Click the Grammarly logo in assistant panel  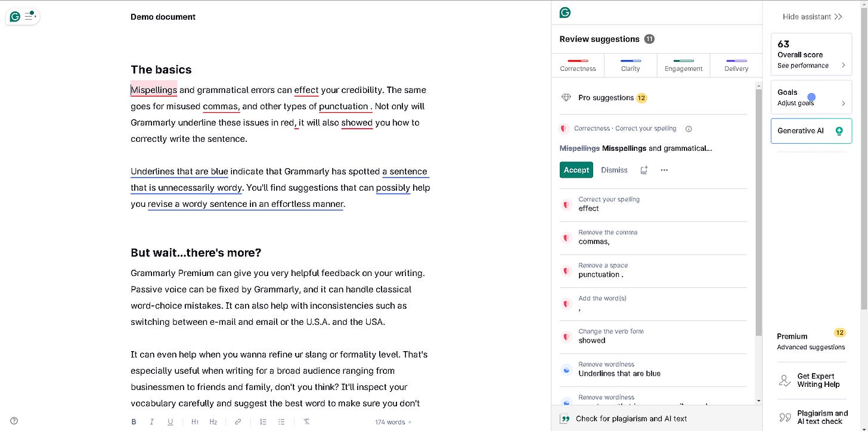click(565, 13)
